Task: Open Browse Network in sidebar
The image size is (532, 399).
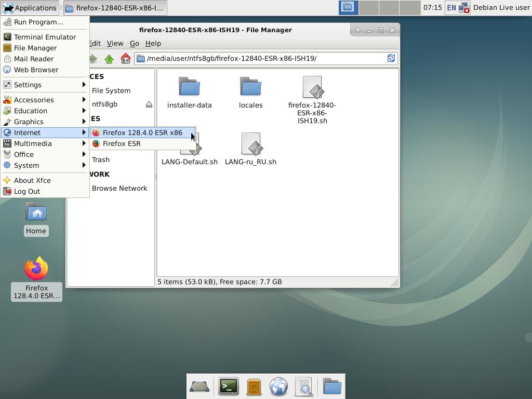Action: click(x=119, y=188)
